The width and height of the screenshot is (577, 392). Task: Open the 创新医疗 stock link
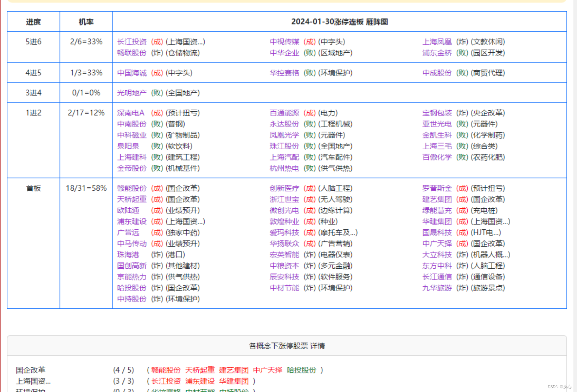coord(284,188)
